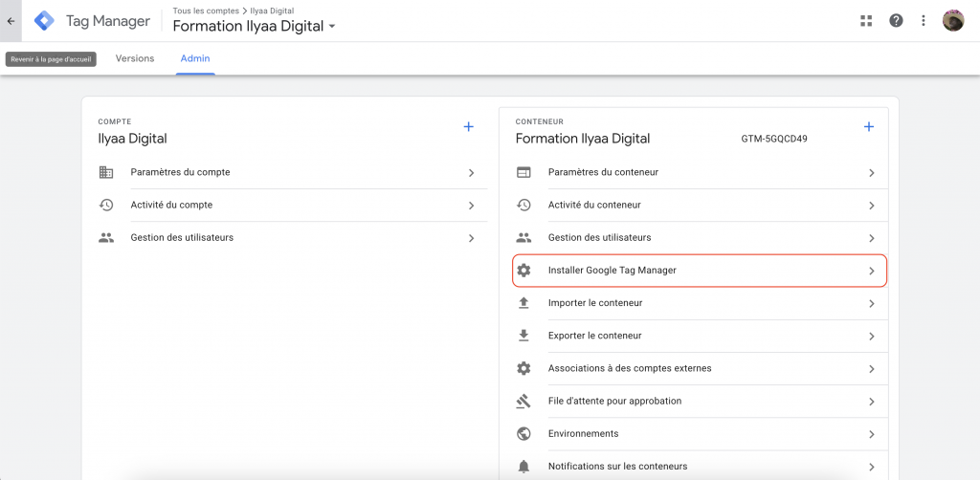Expand Activité du conteneur via its chevron
Image resolution: width=980 pixels, height=480 pixels.
871,206
